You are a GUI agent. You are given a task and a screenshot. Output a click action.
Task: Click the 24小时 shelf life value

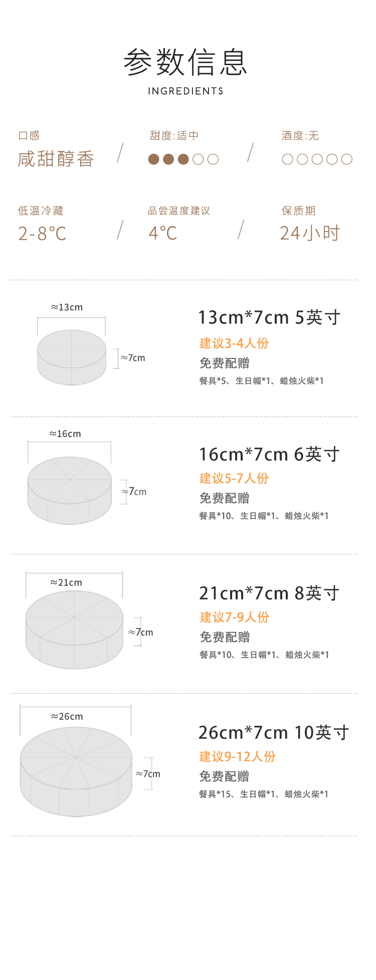click(x=310, y=233)
